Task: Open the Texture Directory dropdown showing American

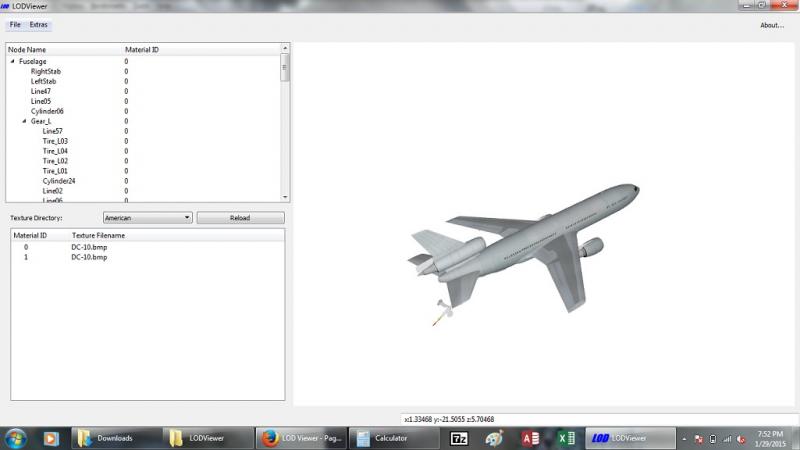Action: (147, 218)
